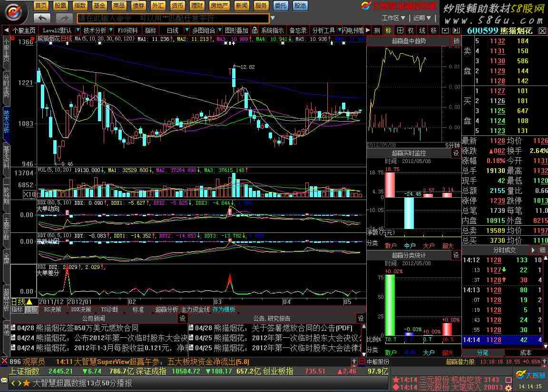This screenshot has height=392, width=548.
Task: Open the 技术分析 dropdown arrow
Action: click(110, 30)
